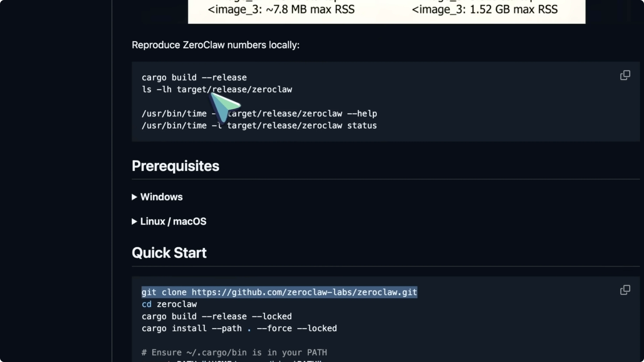Click 'Reproduce ZeroClaw numbers locally' text
The width and height of the screenshot is (644, 362).
(x=215, y=45)
